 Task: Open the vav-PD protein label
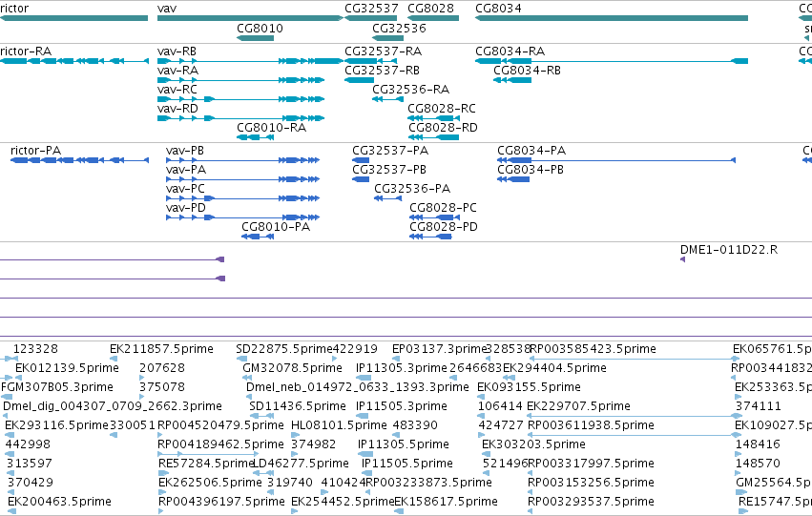186,208
